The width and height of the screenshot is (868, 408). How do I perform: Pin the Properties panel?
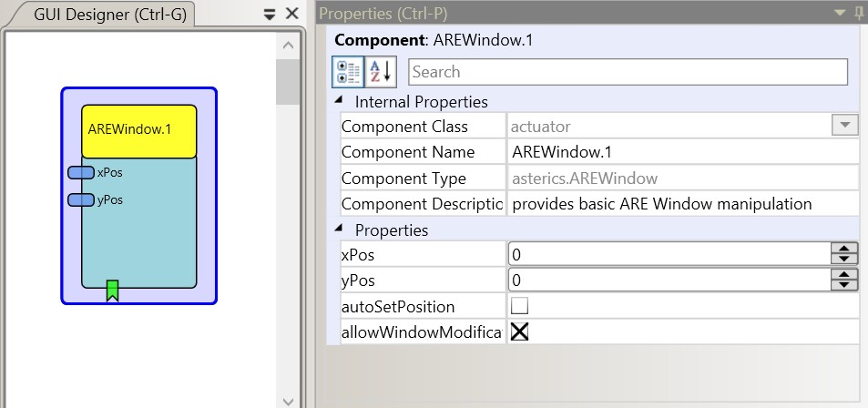pos(859,14)
